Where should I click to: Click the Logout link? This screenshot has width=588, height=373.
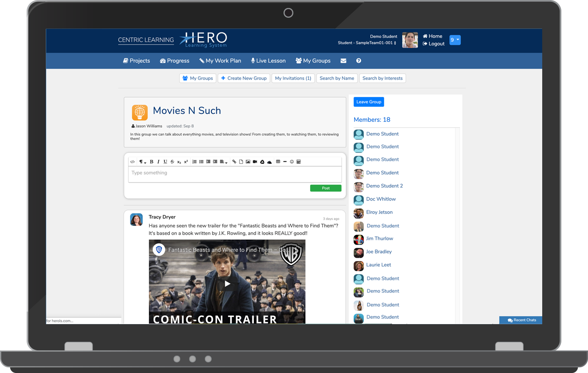[433, 44]
